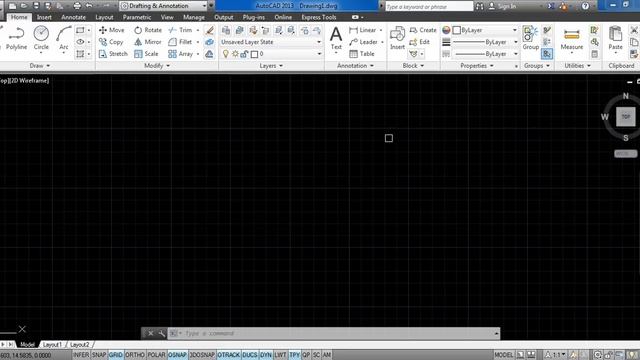Click Create block
The width and height of the screenshot is (640, 360).
[423, 30]
